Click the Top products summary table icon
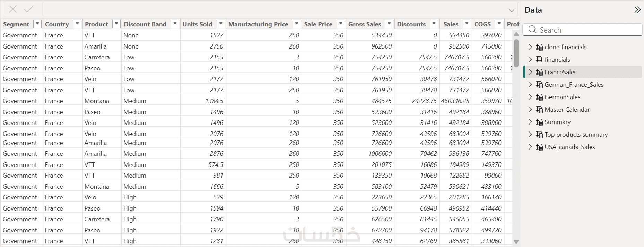 pos(539,135)
